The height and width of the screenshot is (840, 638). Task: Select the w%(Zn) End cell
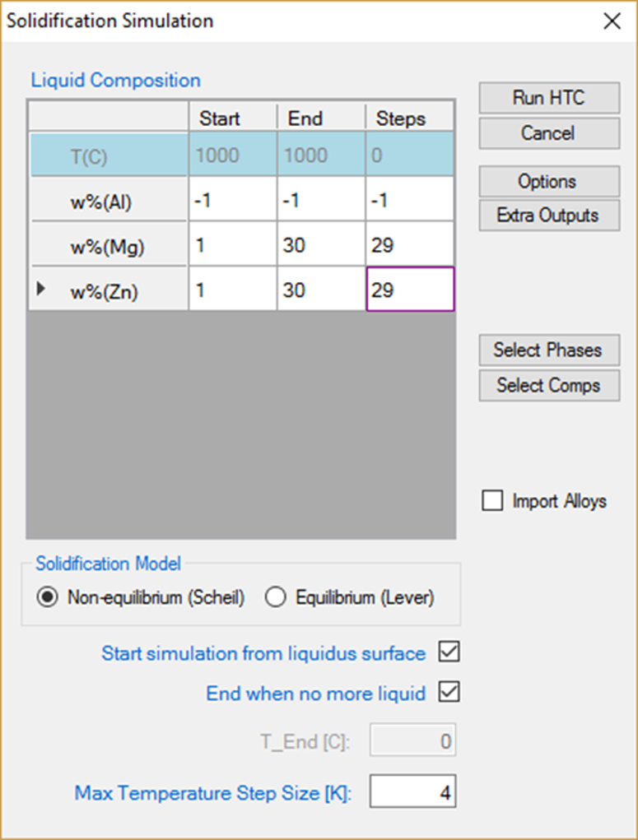[x=320, y=290]
